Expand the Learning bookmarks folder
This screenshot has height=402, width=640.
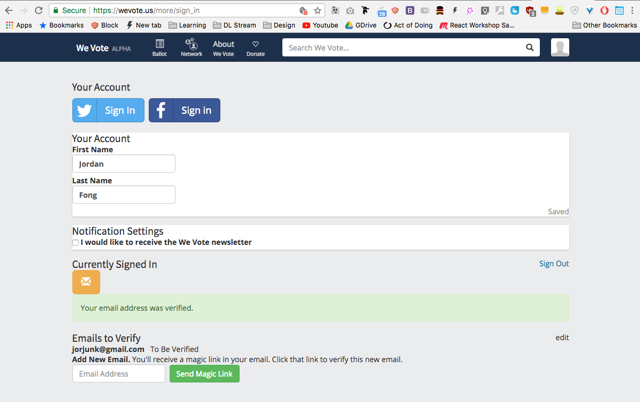[x=187, y=25]
